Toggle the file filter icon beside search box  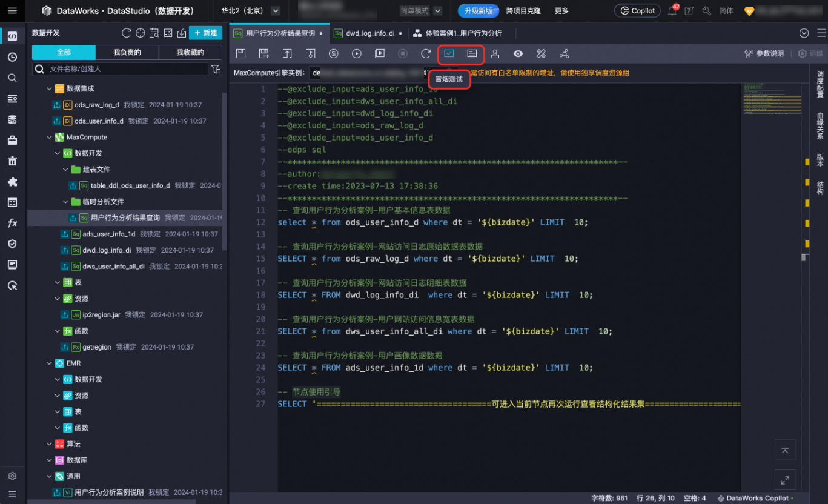point(216,69)
